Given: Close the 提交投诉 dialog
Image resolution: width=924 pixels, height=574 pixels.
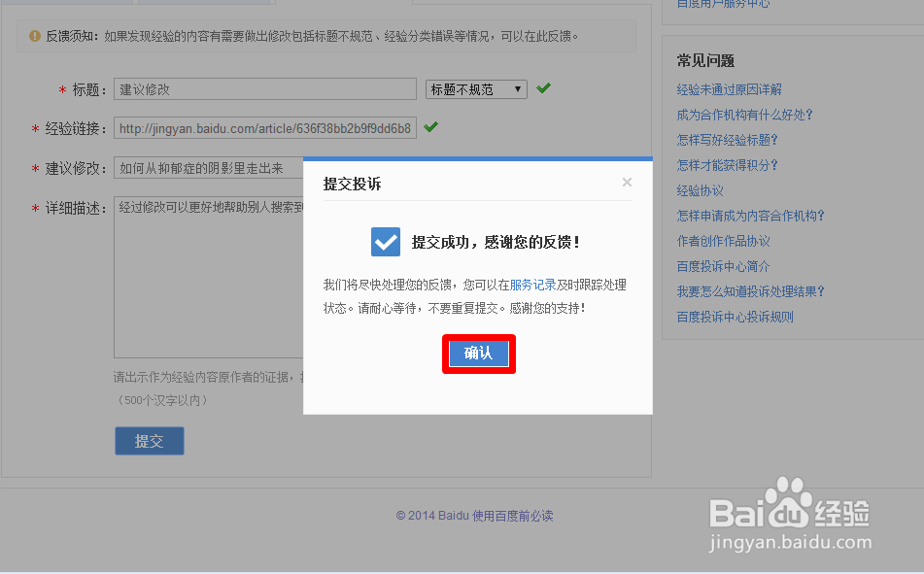Looking at the screenshot, I should [x=627, y=182].
